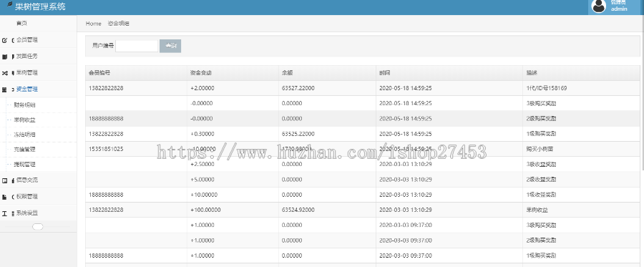Image resolution: width=644 pixels, height=267 pixels.
Task: Select 果树收益 description in the table
Action: tap(537, 210)
